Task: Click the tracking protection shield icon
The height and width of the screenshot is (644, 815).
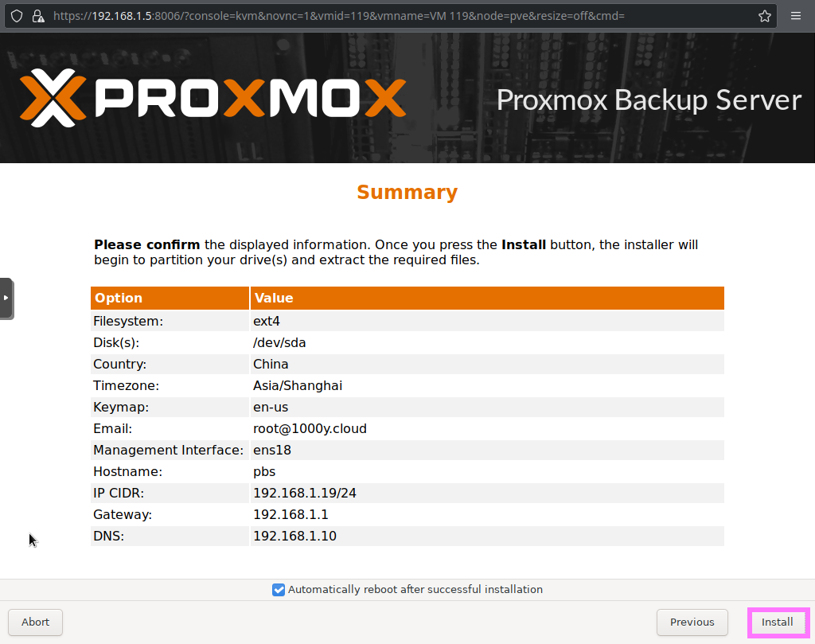Action: click(x=17, y=16)
